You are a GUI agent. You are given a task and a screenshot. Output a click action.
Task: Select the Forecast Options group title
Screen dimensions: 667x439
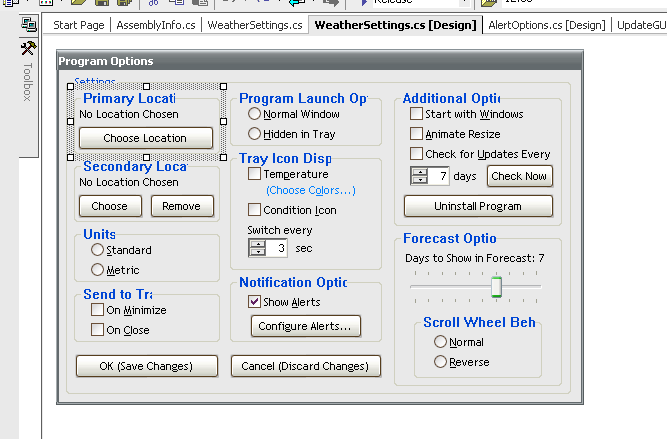[x=450, y=238]
